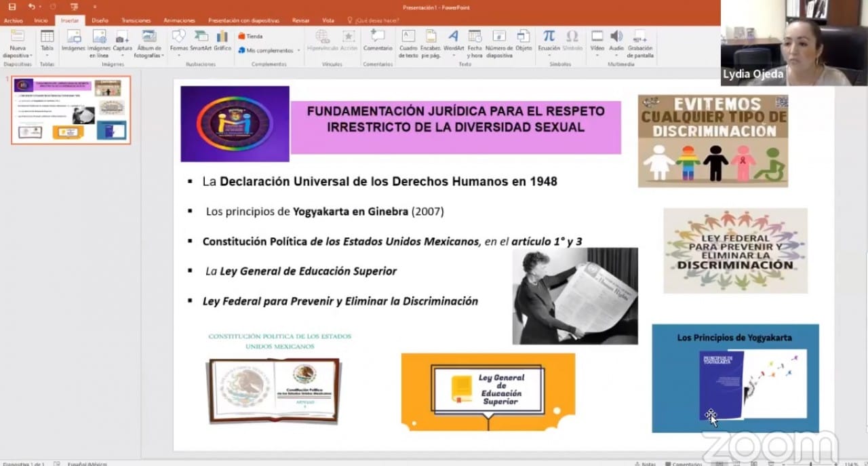This screenshot has width=868, height=466.
Task: Click the start-from-beginning presentation icon in title bar
Action: (74, 7)
